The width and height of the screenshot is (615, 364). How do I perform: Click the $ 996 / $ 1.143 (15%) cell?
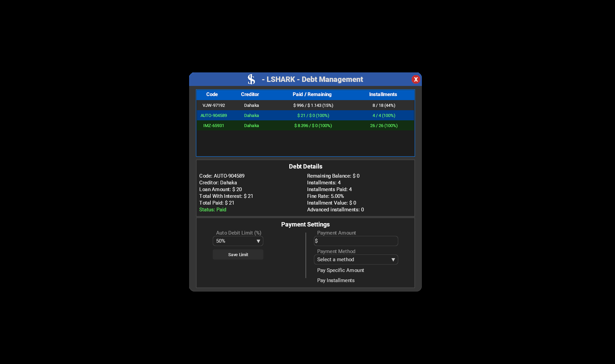tap(313, 105)
